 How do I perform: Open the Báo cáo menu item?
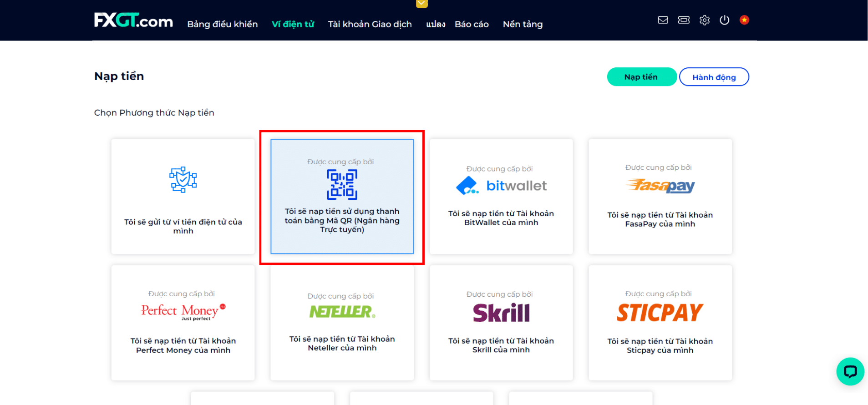(x=472, y=24)
